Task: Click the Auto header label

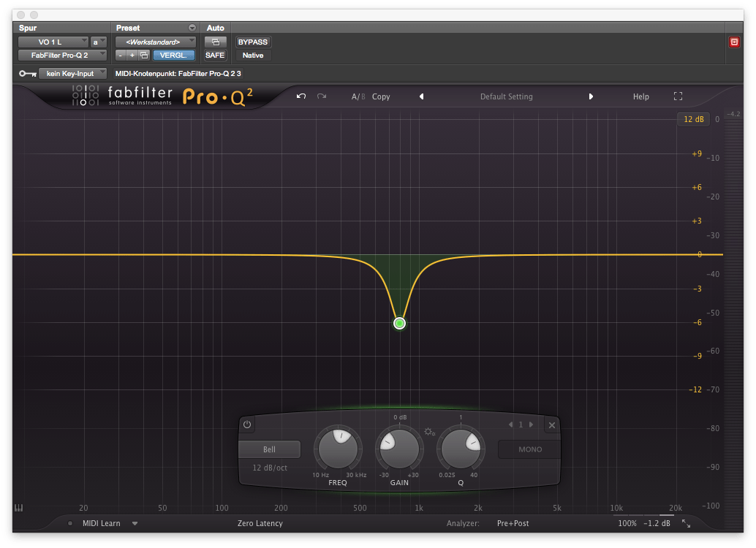Action: pyautogui.click(x=216, y=28)
